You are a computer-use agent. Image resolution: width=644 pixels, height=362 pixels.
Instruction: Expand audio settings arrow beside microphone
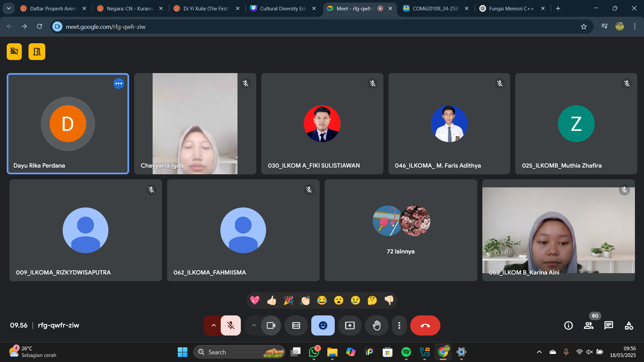click(x=213, y=325)
